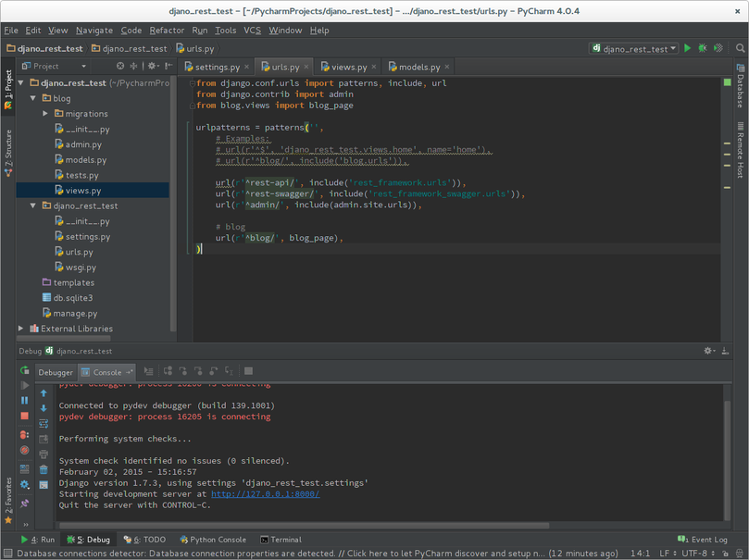Show more Debug sidebar actions chevron
Screen dimensions: 749x560
point(26,525)
